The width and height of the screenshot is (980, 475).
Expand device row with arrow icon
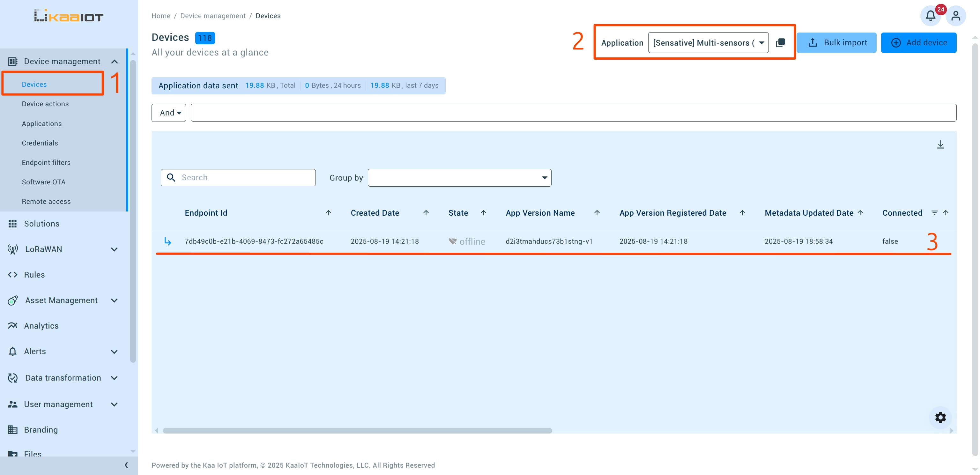coord(167,241)
